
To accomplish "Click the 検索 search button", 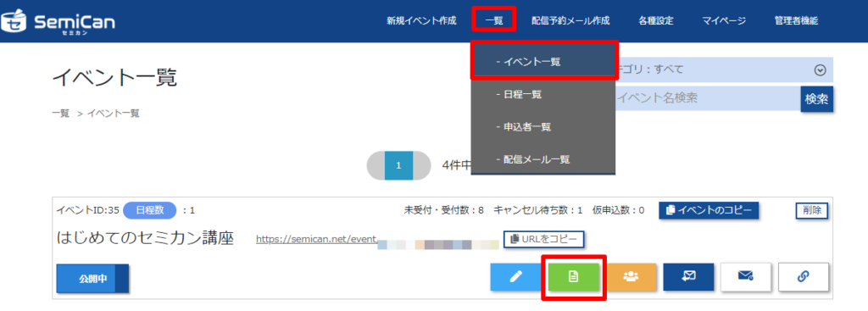I will [x=816, y=99].
